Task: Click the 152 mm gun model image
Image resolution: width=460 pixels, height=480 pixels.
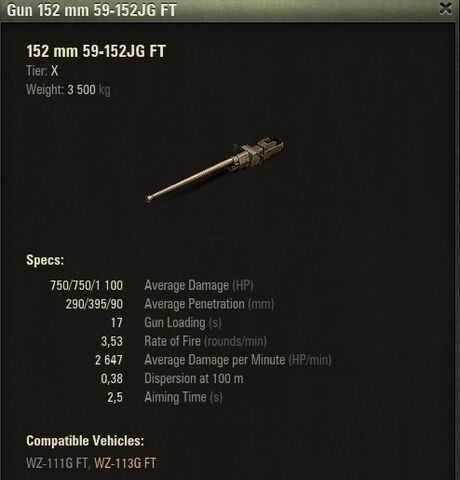Action: [214, 168]
